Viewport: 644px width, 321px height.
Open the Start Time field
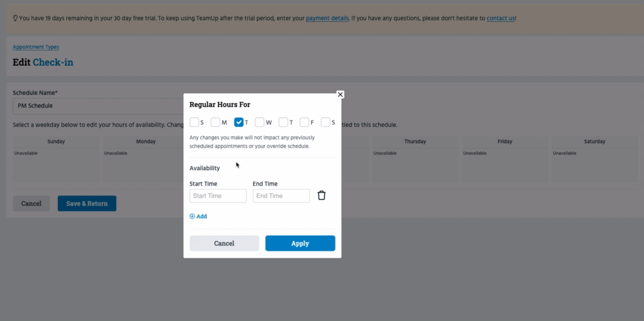[x=218, y=196]
